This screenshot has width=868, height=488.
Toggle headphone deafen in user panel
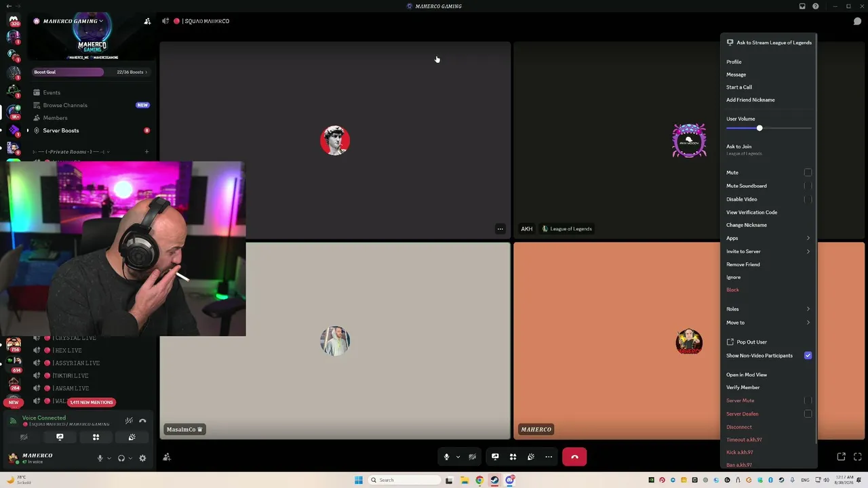pos(121,458)
